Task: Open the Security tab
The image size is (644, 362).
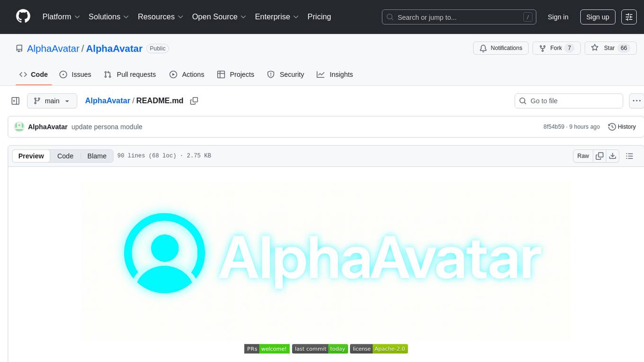Action: pos(286,74)
